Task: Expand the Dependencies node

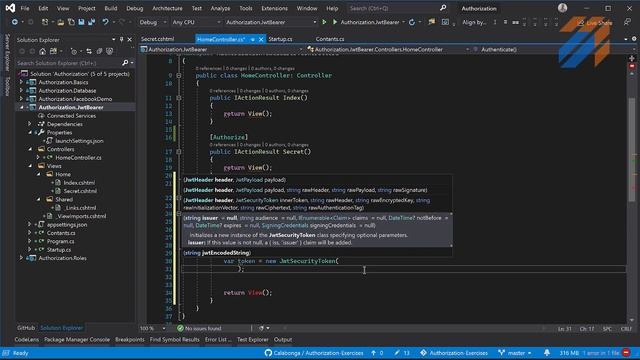Action: point(30,124)
